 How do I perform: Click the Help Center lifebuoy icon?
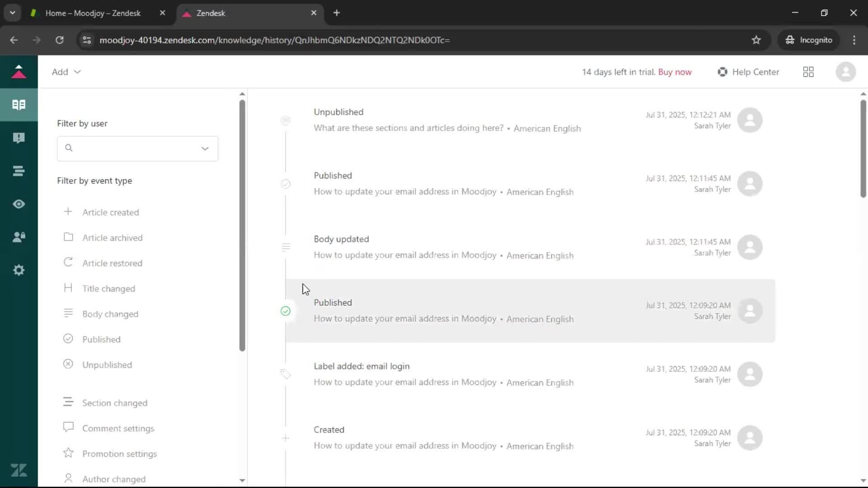tap(722, 72)
